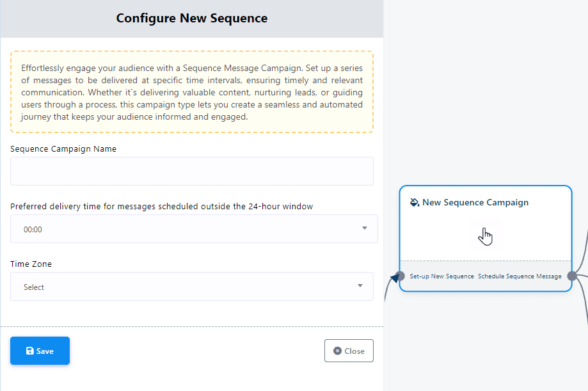
Task: Click the Time Zone dropdown arrow
Action: tap(360, 286)
